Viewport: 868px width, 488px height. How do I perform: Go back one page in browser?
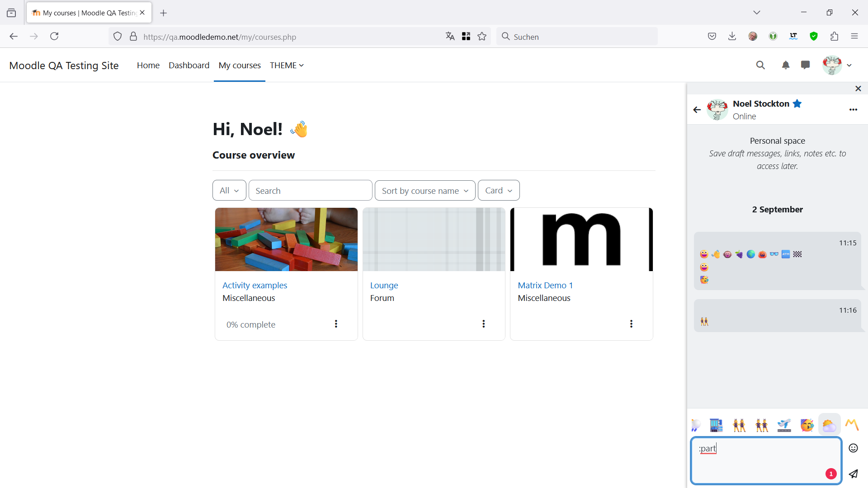[14, 37]
